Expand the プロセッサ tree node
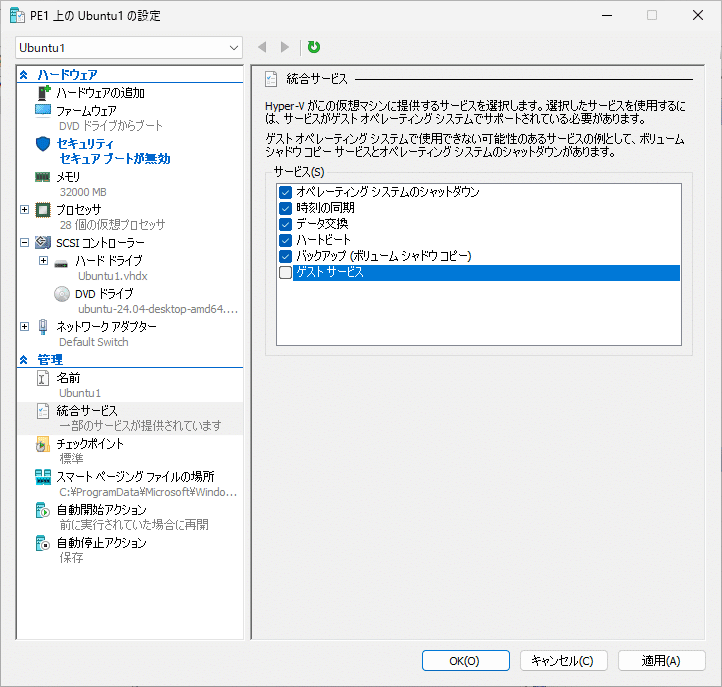722x687 pixels. click(24, 210)
